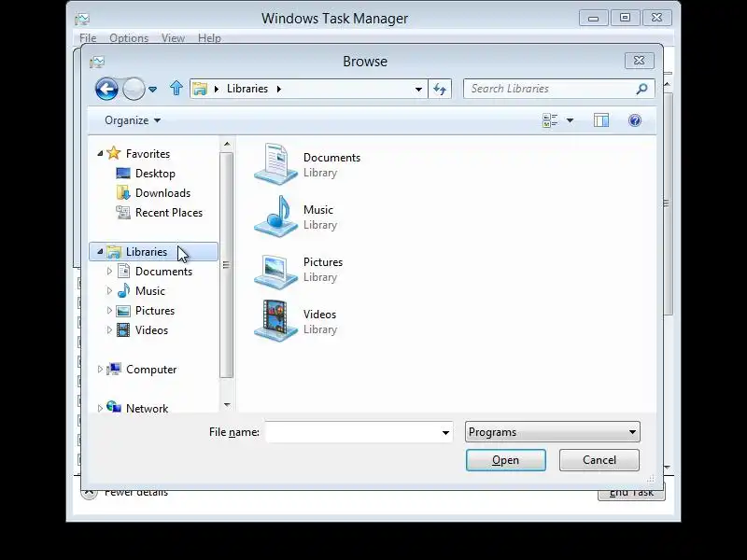Select Downloads under Favorites
Viewport: 747px width, 560px height.
pyautogui.click(x=162, y=193)
